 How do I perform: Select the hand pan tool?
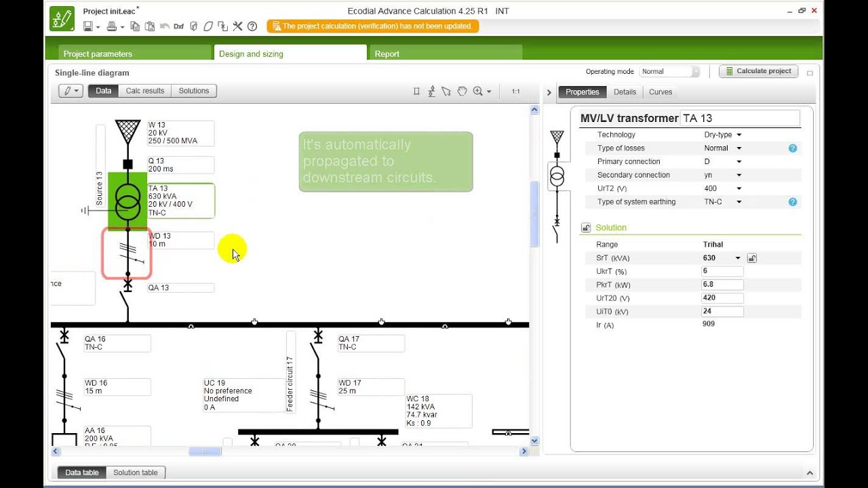coord(462,91)
